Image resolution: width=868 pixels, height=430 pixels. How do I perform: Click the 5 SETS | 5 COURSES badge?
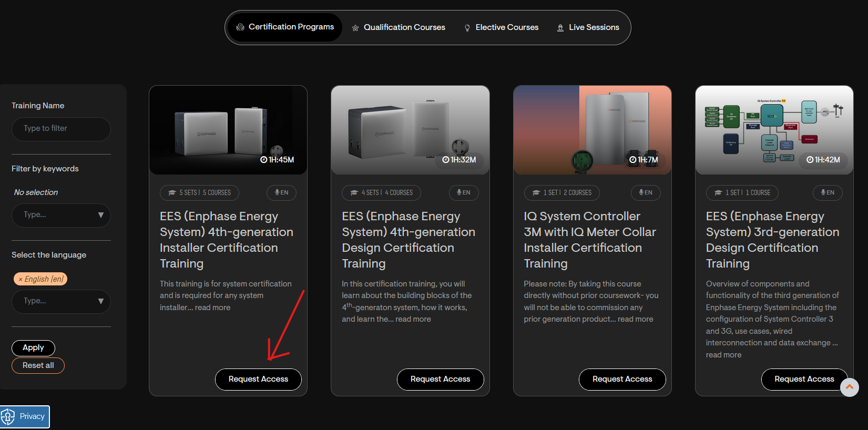coord(199,193)
